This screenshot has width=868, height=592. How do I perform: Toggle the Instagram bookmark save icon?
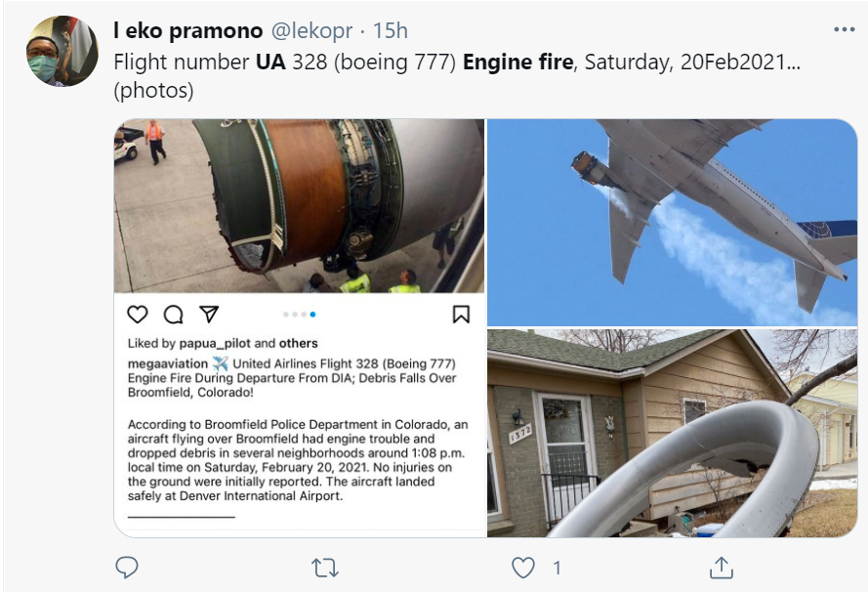tap(461, 314)
